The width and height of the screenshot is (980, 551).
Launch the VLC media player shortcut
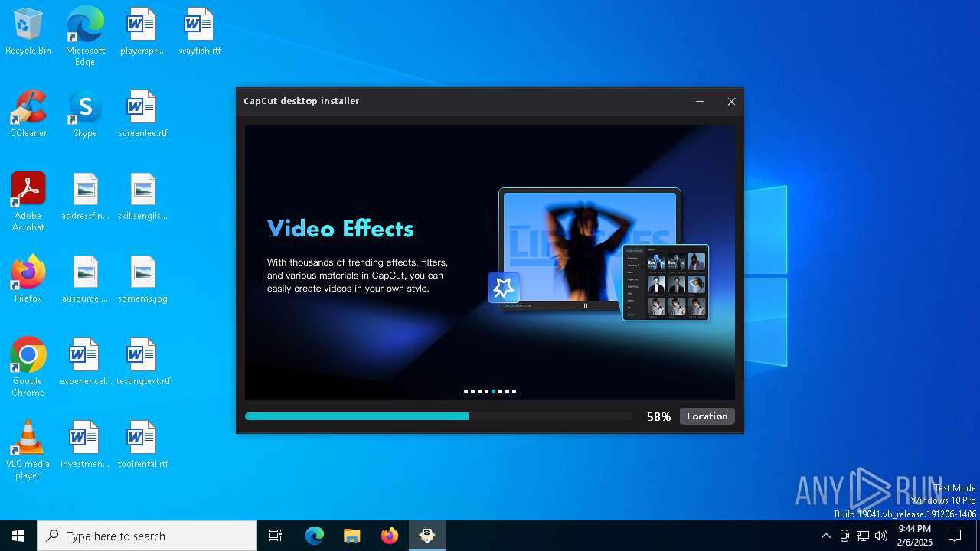(x=28, y=450)
